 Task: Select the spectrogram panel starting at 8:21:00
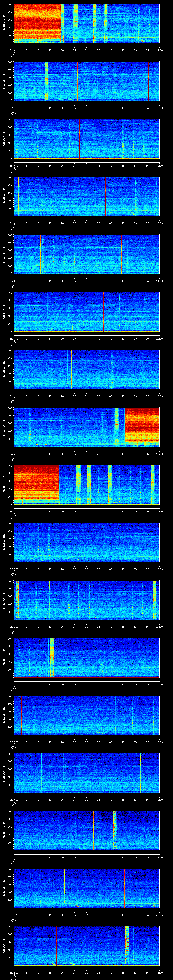pos(86,312)
